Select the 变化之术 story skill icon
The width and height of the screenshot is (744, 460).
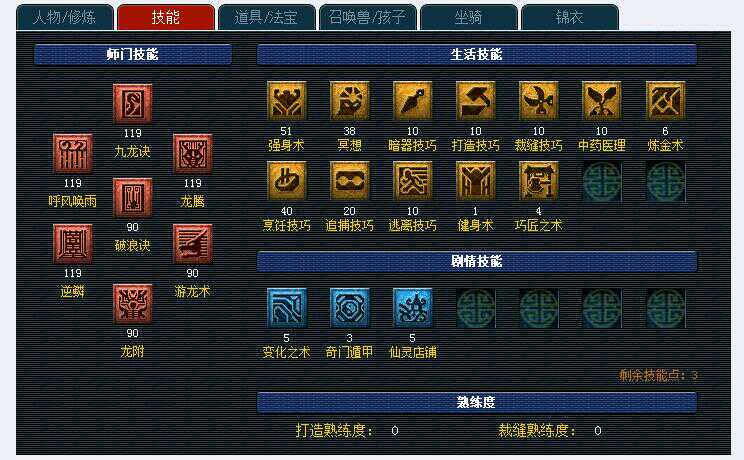coord(286,308)
